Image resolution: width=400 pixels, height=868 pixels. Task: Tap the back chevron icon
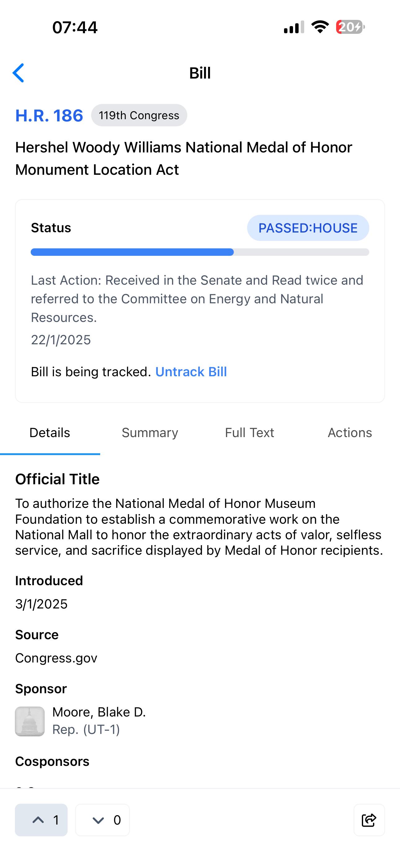click(x=19, y=73)
